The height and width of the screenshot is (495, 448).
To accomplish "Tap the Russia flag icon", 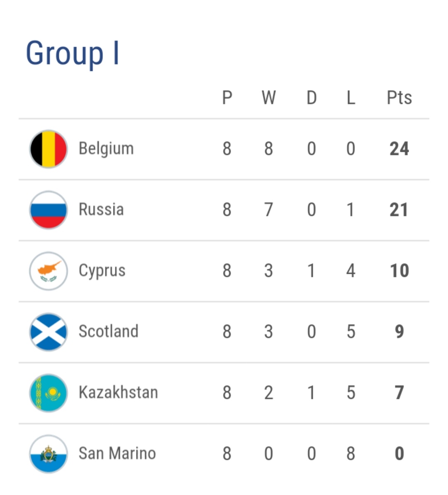I will pos(49,210).
